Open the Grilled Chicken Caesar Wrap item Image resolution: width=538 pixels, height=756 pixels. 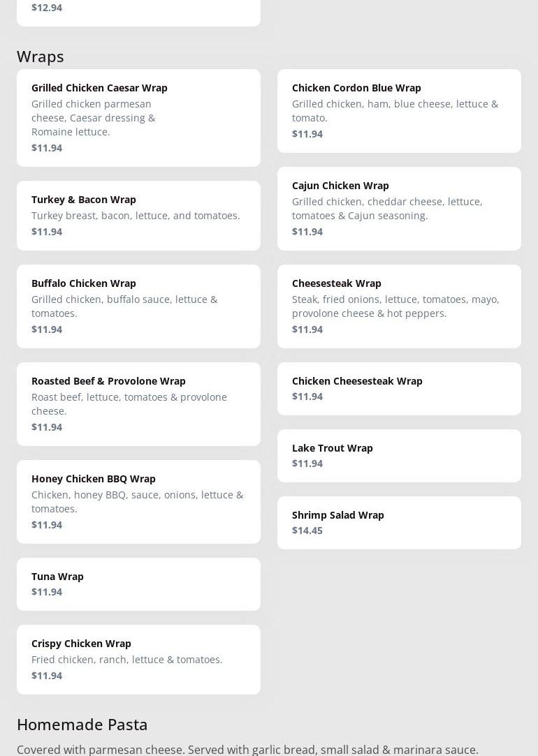coord(138,117)
